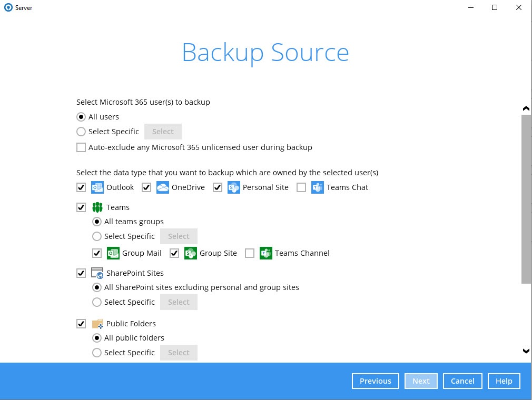Viewport: 532px width, 400px height.
Task: Uncheck the Outlook data type
Action: coord(81,187)
